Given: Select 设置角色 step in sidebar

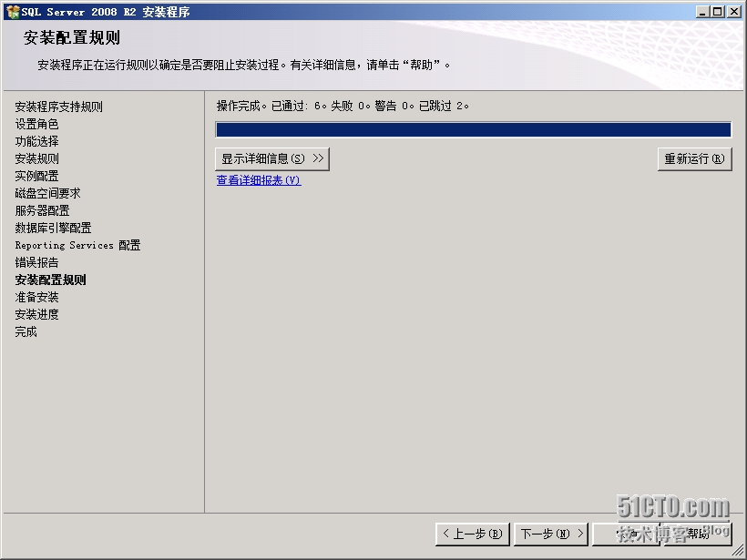Looking at the screenshot, I should (36, 124).
